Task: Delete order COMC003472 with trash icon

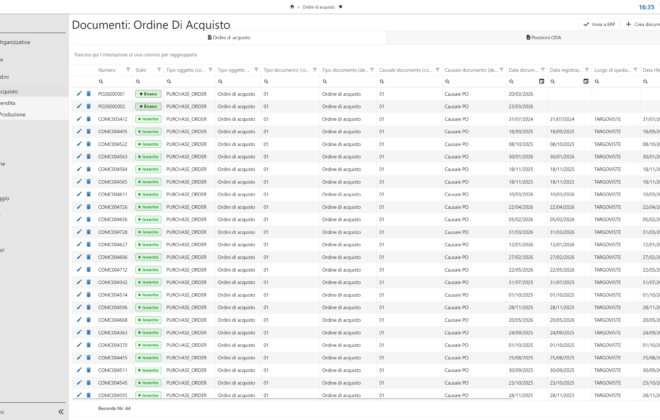Action: 88,119
